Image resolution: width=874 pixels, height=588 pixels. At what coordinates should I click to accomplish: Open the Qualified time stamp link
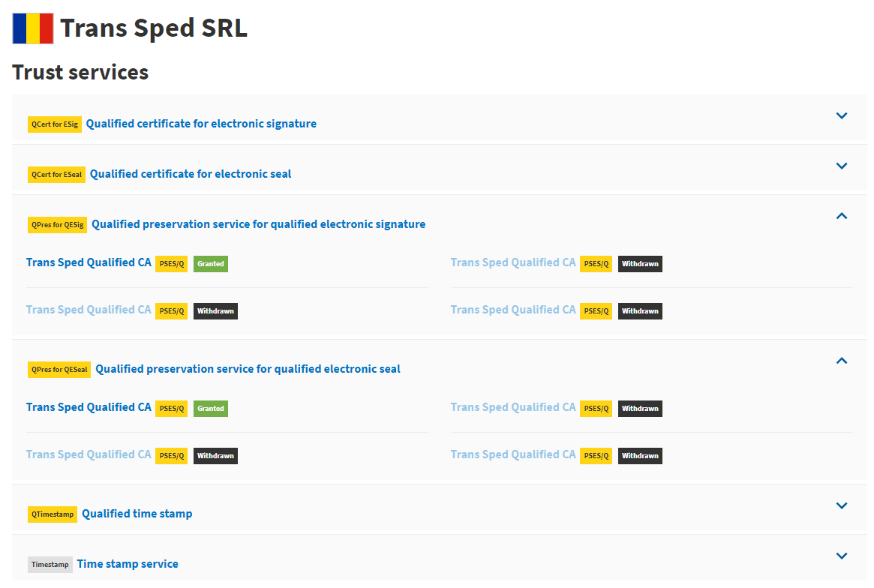point(137,514)
